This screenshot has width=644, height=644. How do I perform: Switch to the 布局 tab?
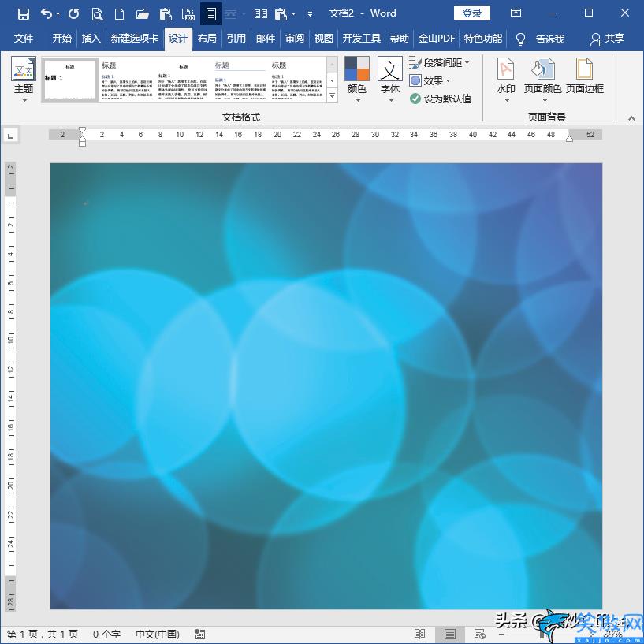point(207,39)
